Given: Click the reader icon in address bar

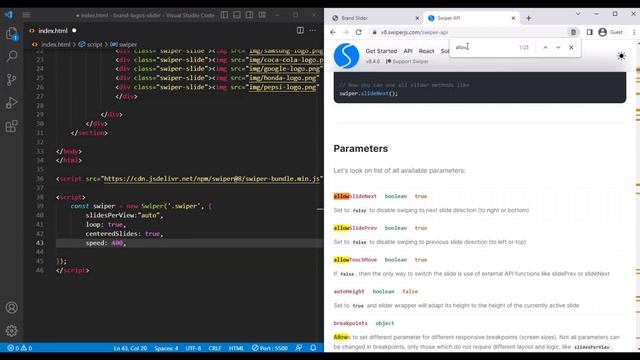Looking at the screenshot, I should (x=573, y=32).
